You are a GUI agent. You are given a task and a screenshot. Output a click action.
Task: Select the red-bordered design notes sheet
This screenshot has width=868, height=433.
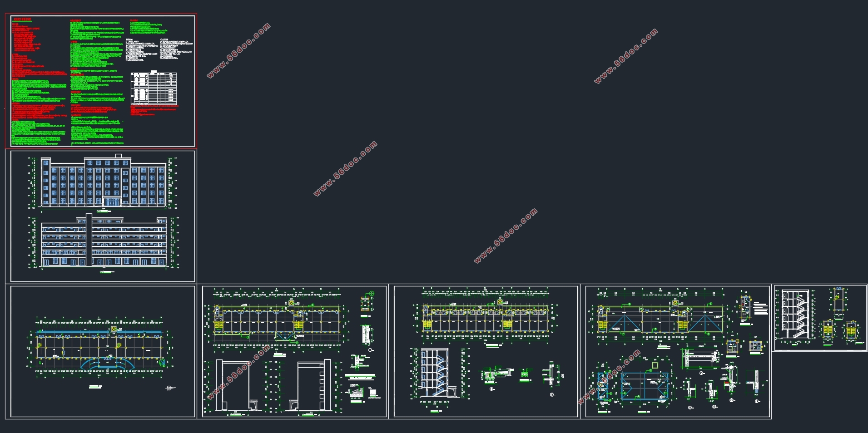101,81
